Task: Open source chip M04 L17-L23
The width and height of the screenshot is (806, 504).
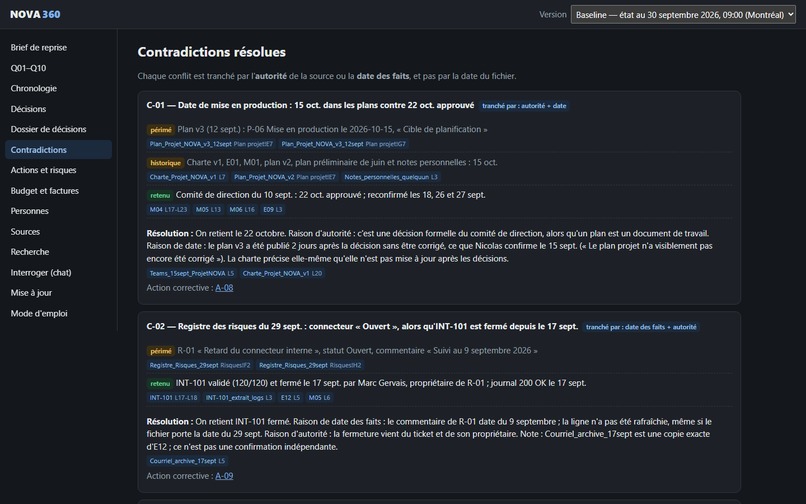Action: [x=168, y=209]
